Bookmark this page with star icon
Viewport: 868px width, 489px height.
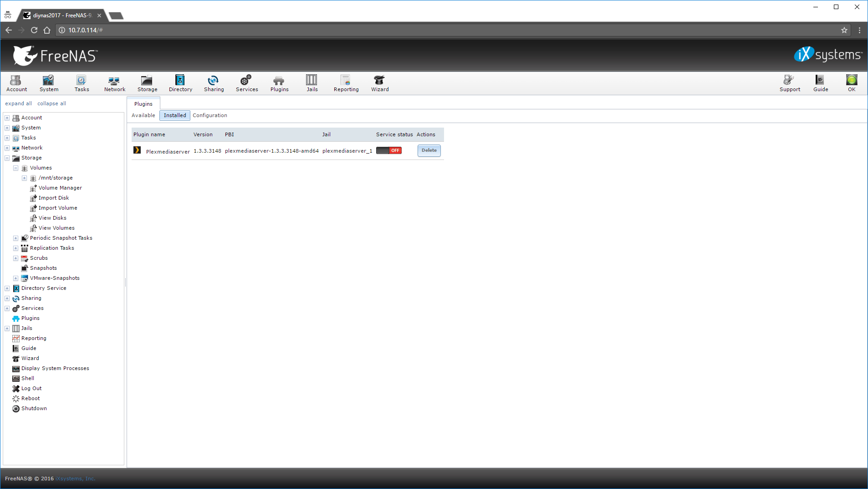click(x=844, y=30)
